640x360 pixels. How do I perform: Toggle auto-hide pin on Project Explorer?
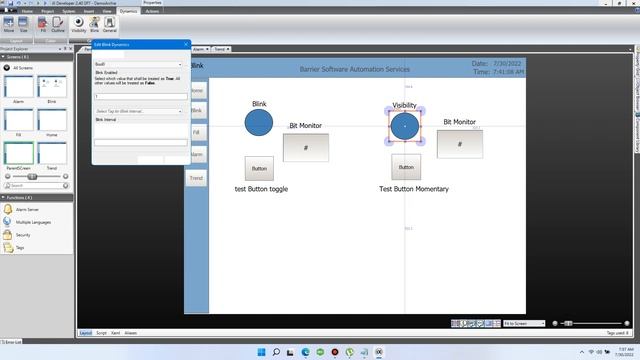pyautogui.click(x=65, y=49)
